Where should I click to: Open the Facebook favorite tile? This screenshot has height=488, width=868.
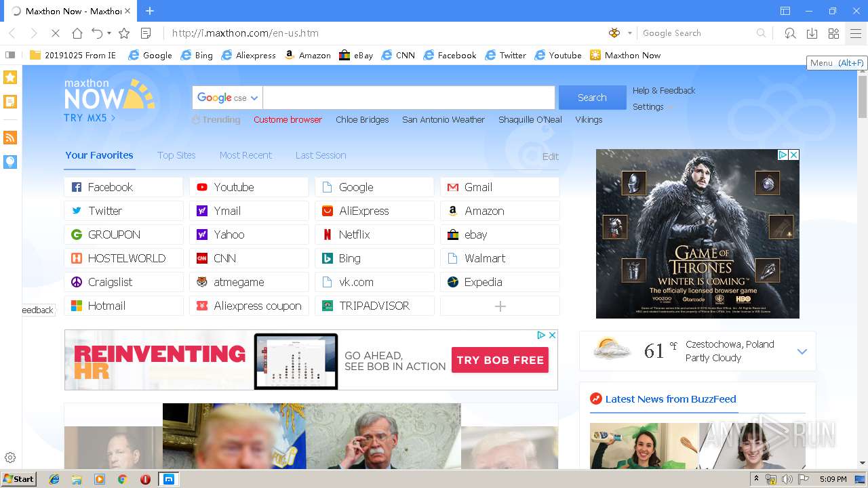123,187
